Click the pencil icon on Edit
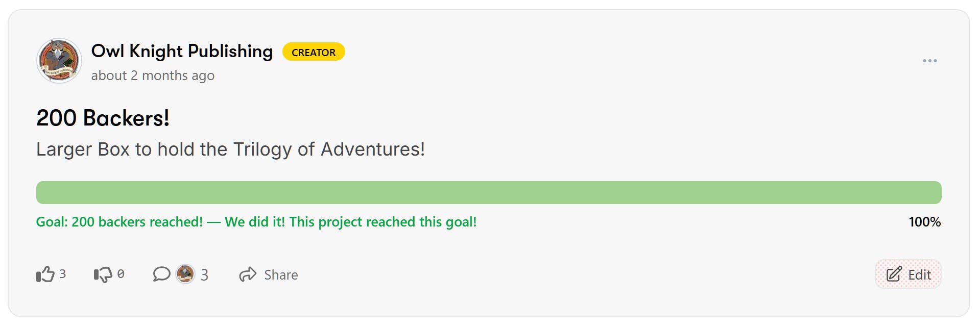 (x=894, y=274)
